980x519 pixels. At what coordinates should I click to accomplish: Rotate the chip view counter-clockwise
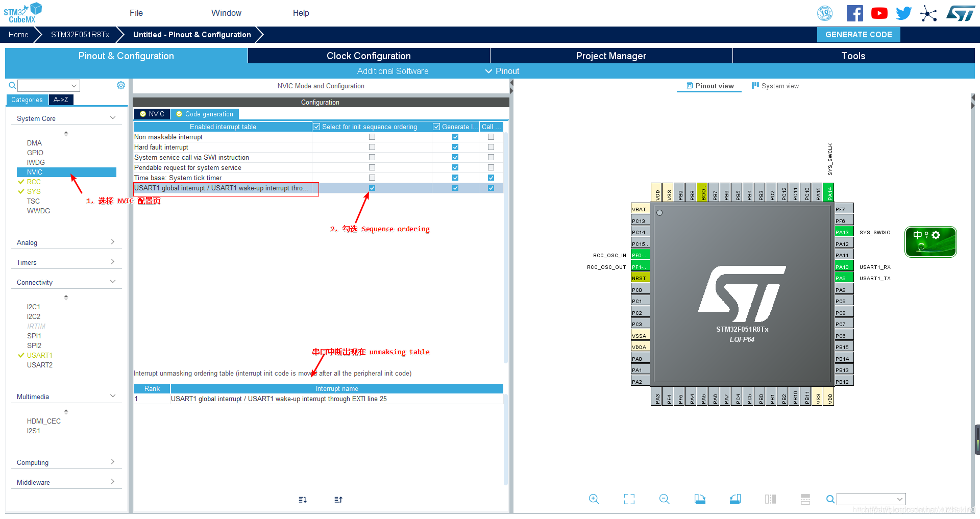pos(735,499)
